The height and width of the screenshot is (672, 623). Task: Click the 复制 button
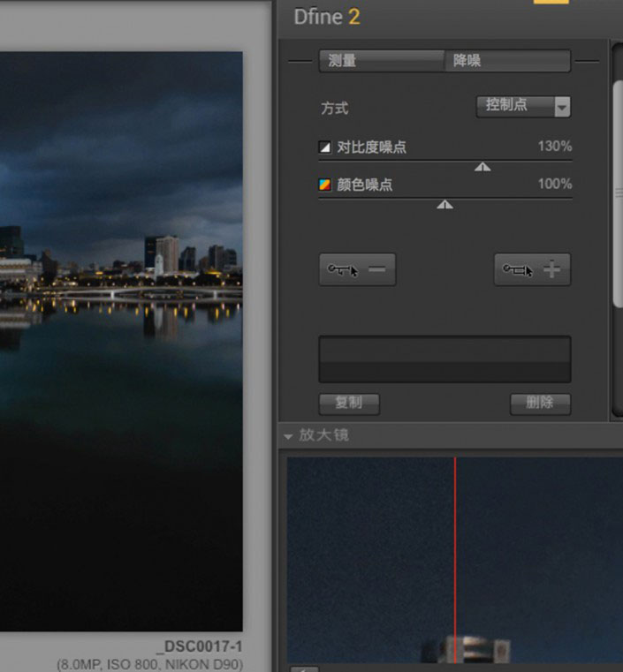pyautogui.click(x=349, y=404)
